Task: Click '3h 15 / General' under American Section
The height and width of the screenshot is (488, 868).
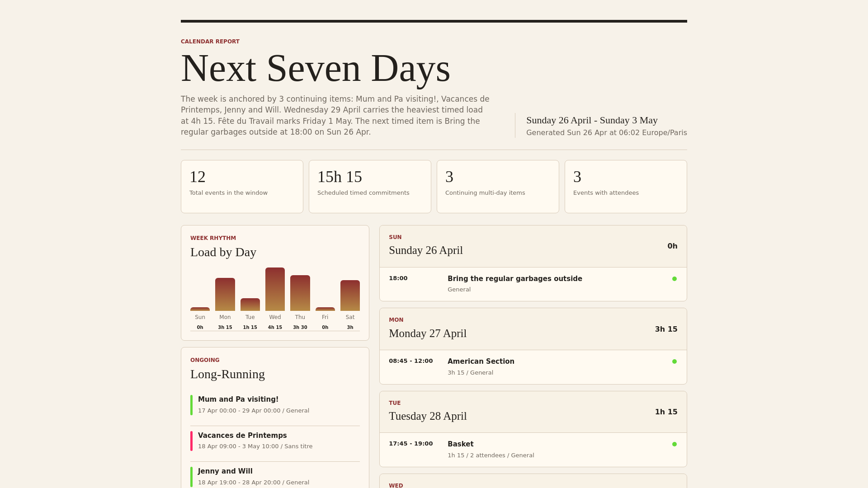Action: tap(470, 373)
